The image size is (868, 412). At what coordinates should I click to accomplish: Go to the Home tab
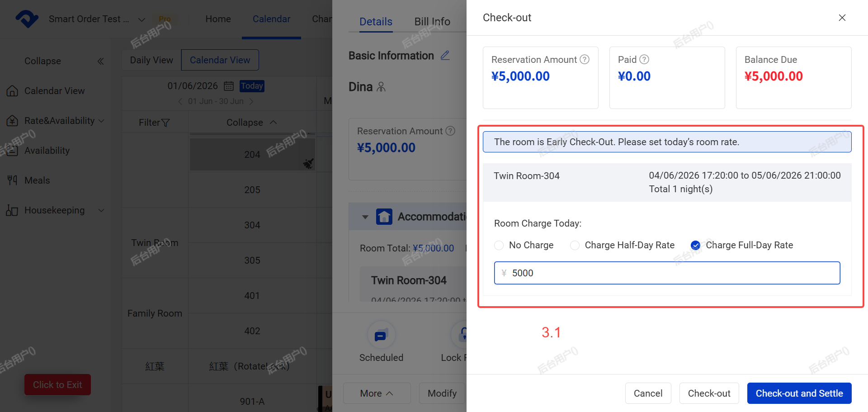tap(218, 19)
